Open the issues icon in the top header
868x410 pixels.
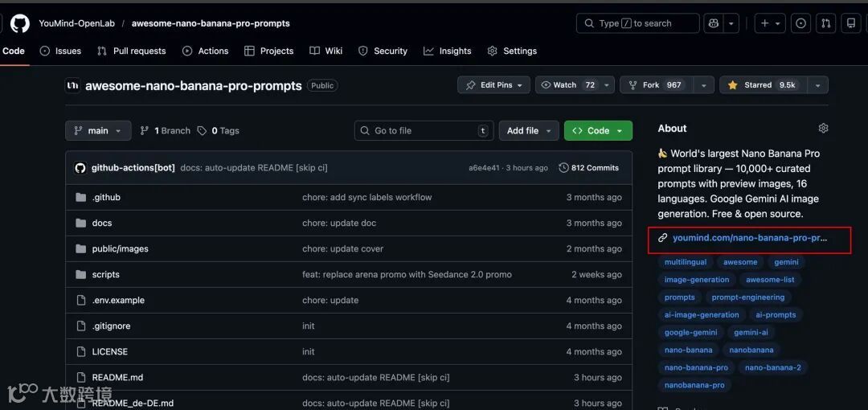800,23
